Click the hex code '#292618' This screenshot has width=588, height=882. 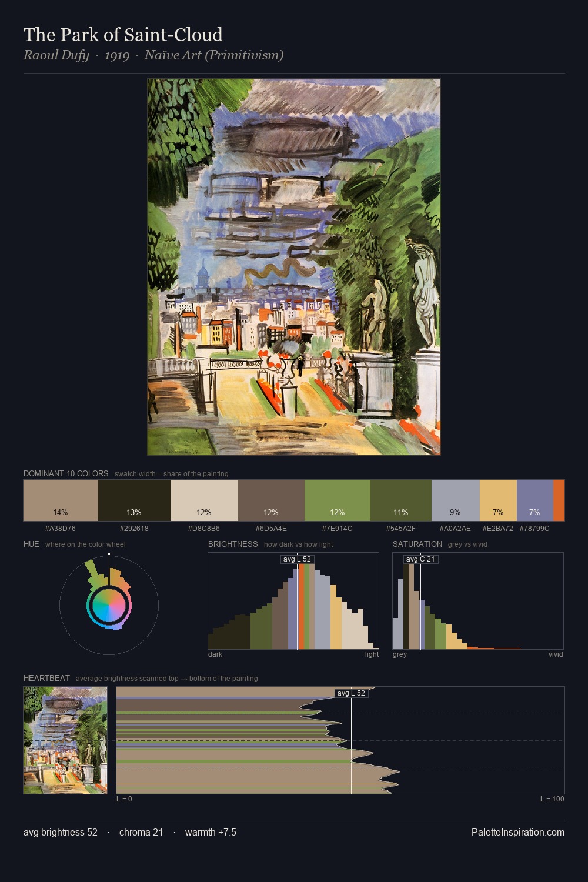pos(134,528)
